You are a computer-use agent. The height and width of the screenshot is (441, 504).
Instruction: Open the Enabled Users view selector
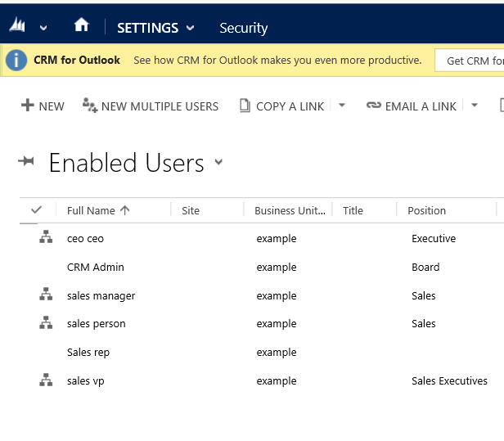126,163
